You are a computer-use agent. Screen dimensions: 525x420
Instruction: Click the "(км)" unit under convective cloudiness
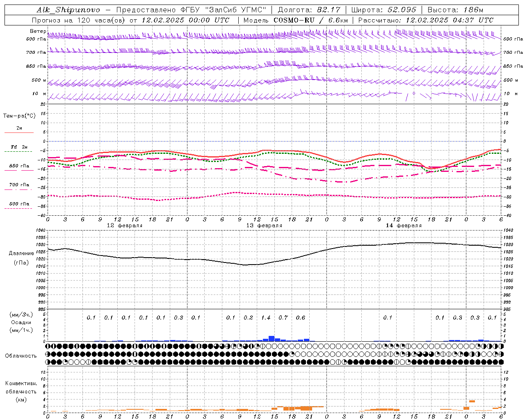point(21,400)
